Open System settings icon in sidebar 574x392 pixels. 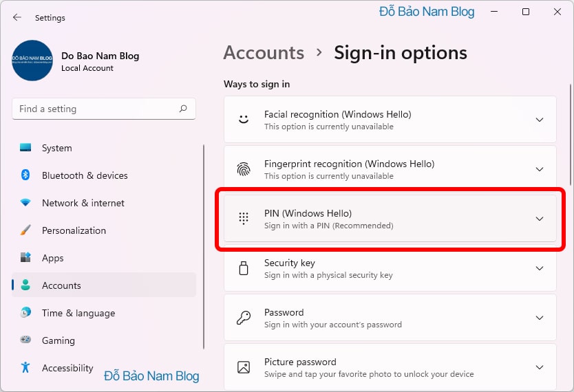tap(25, 147)
